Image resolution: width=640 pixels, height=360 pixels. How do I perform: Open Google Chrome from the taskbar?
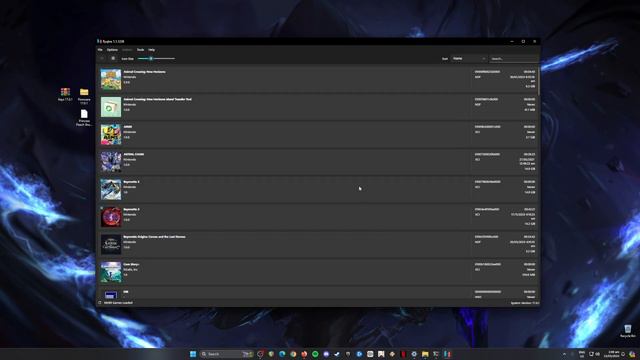tap(293, 354)
